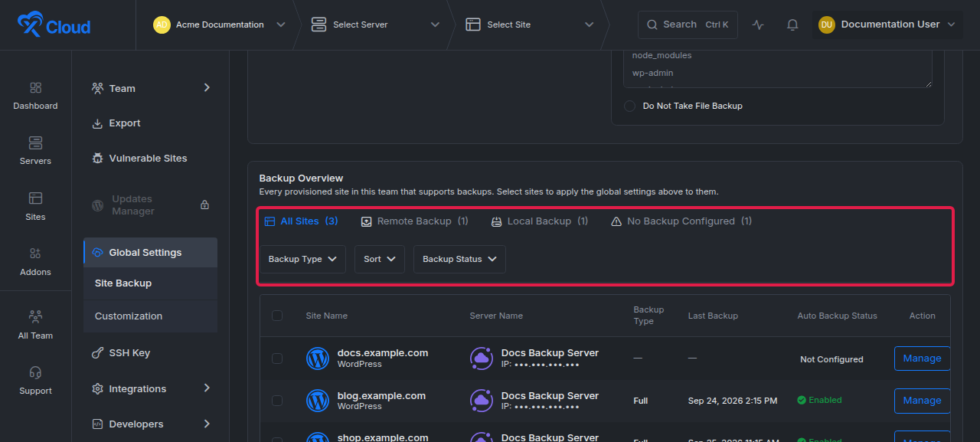
Task: Click the Export download icon
Action: pos(97,123)
